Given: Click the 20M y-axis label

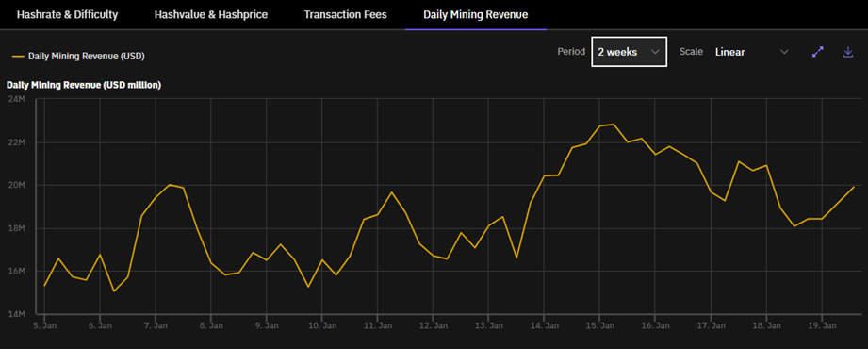Looking at the screenshot, I should tap(17, 185).
